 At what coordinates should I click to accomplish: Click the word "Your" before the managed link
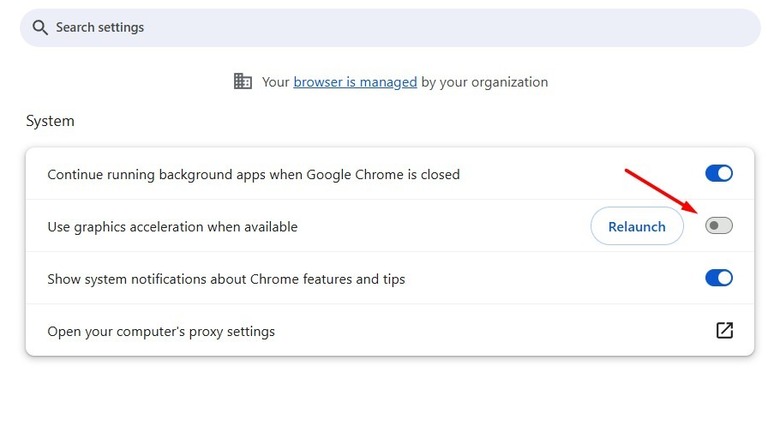tap(275, 82)
